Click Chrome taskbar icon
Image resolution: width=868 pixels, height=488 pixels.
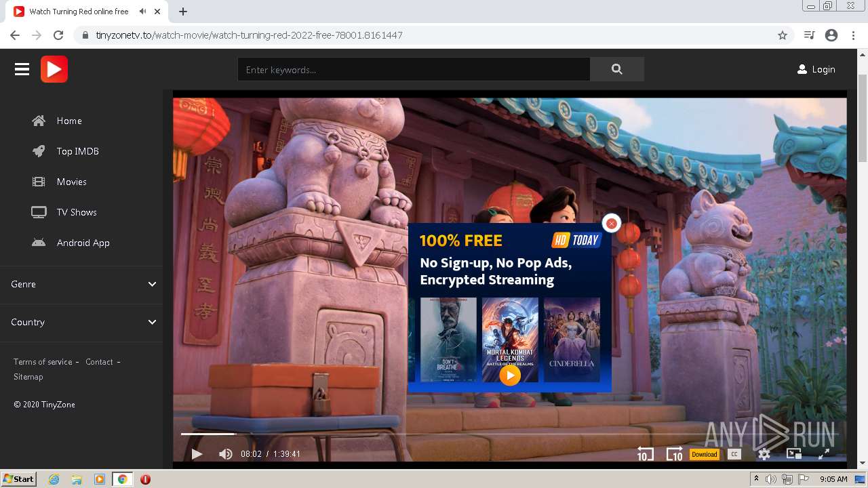(x=122, y=479)
